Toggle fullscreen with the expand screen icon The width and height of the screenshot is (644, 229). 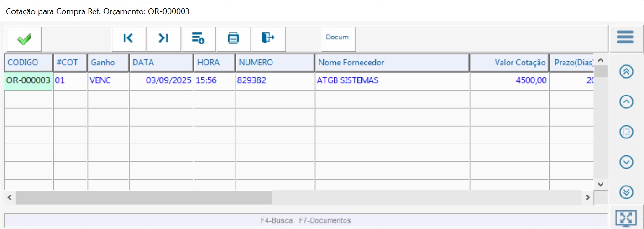(x=626, y=218)
